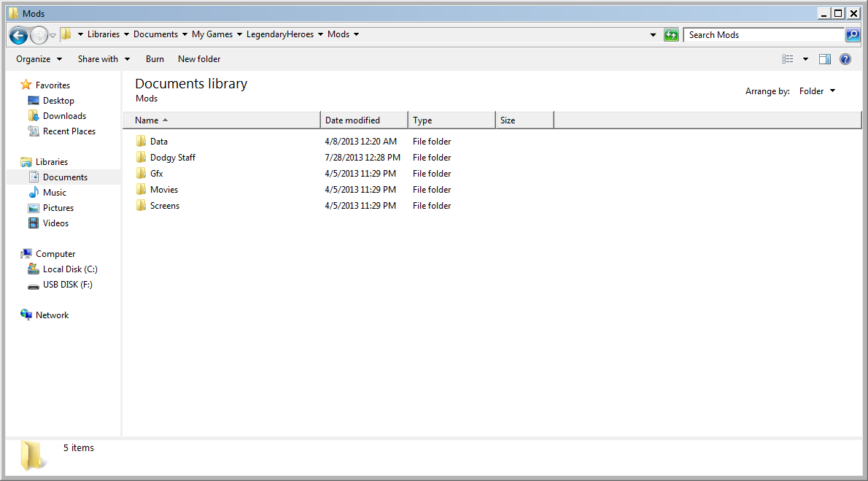Screen dimensions: 868x481
Task: Expand the address bar history dropdown
Action: 653,35
